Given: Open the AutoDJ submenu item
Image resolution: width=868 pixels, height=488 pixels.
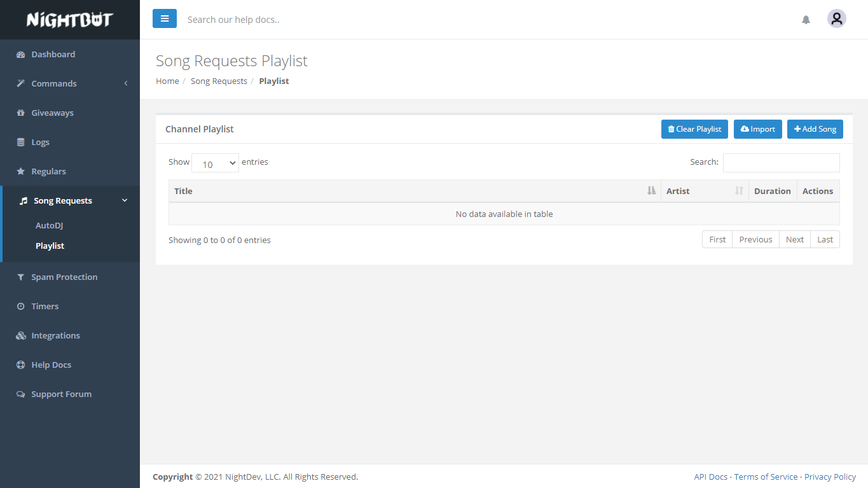Looking at the screenshot, I should pyautogui.click(x=49, y=226).
